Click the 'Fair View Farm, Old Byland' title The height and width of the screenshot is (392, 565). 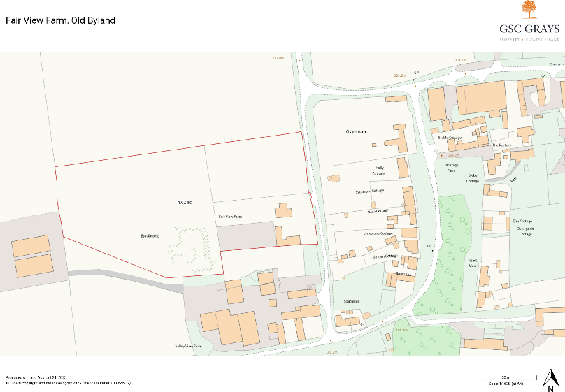point(60,20)
